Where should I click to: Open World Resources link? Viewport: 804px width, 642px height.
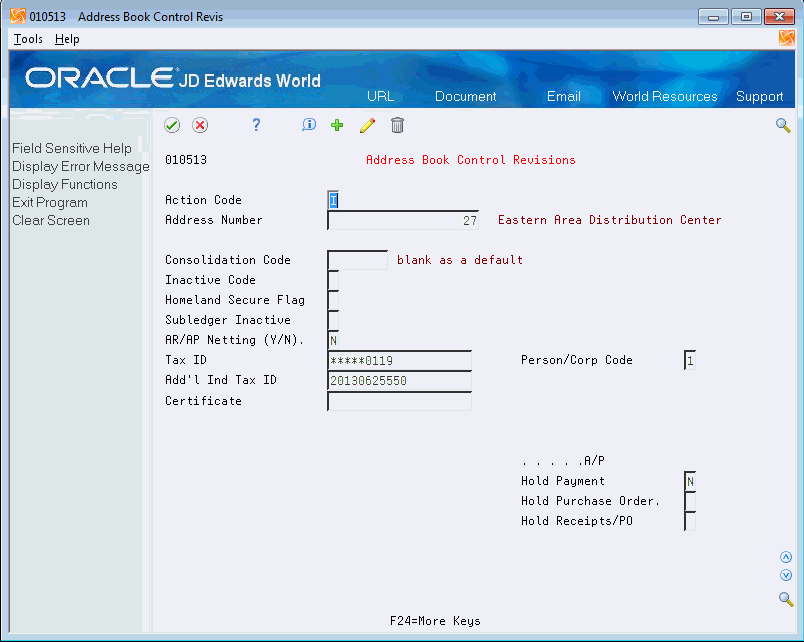665,96
